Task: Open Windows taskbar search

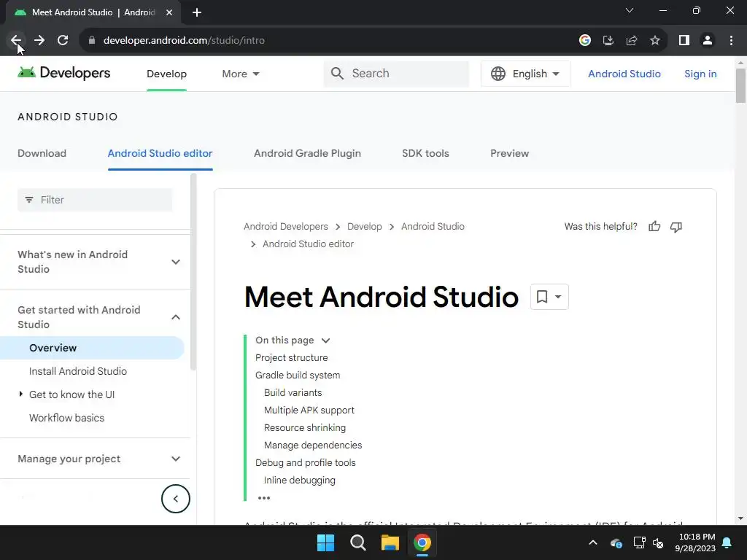Action: click(x=357, y=542)
